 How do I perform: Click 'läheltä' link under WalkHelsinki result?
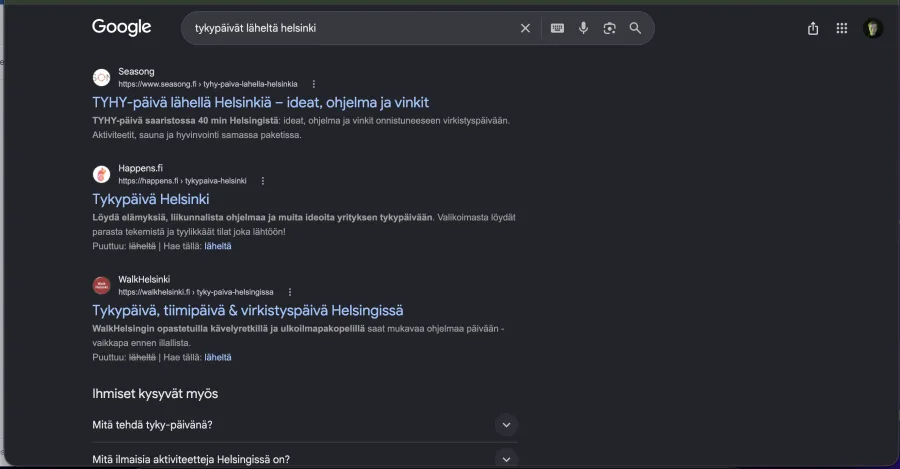pyautogui.click(x=218, y=358)
